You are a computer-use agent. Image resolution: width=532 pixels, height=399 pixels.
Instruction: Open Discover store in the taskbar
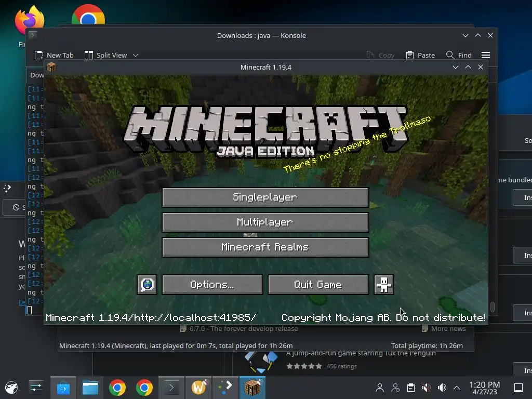[63, 388]
